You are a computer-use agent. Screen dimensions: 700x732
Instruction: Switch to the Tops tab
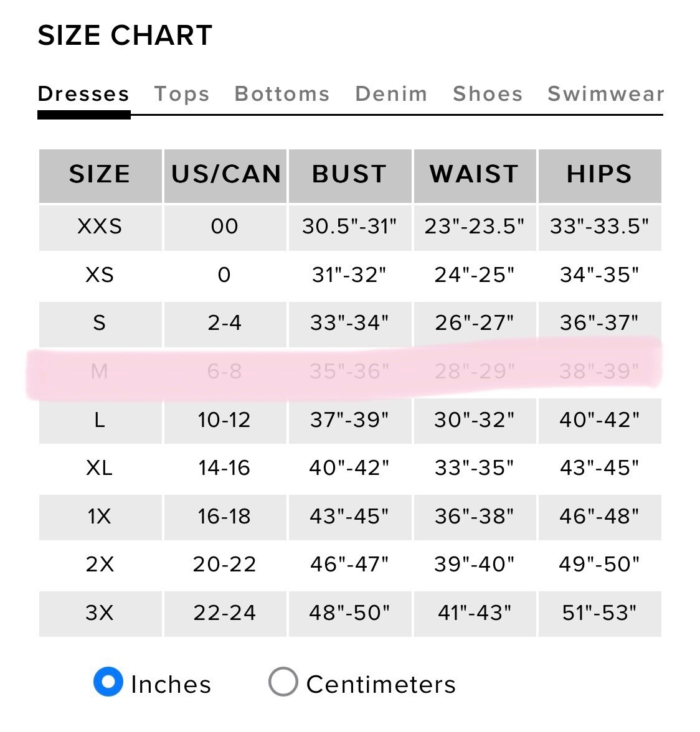[181, 94]
